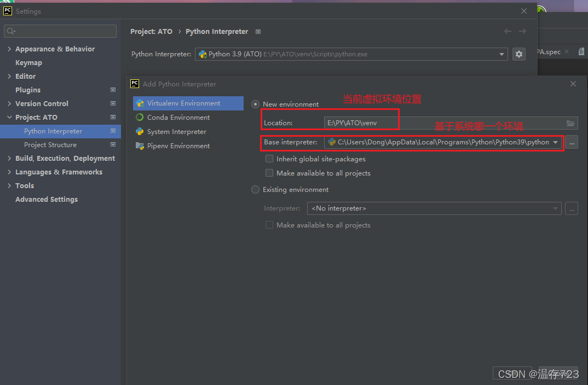Open Advanced Settings page
The image size is (588, 385).
pos(46,199)
